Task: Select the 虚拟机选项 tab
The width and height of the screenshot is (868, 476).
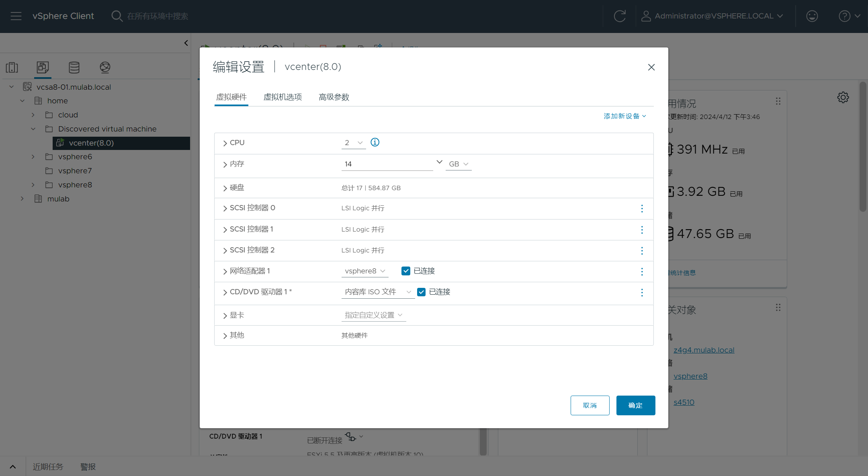Action: point(283,97)
